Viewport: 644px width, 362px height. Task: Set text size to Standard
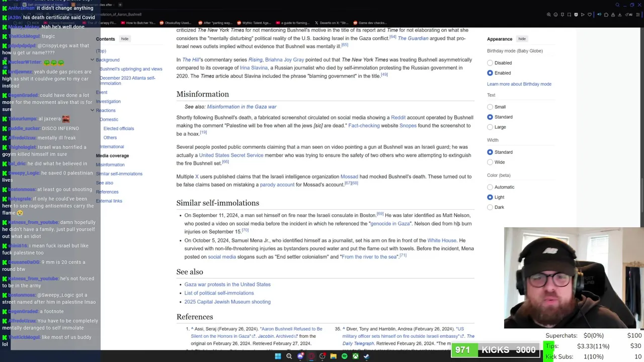point(490,117)
